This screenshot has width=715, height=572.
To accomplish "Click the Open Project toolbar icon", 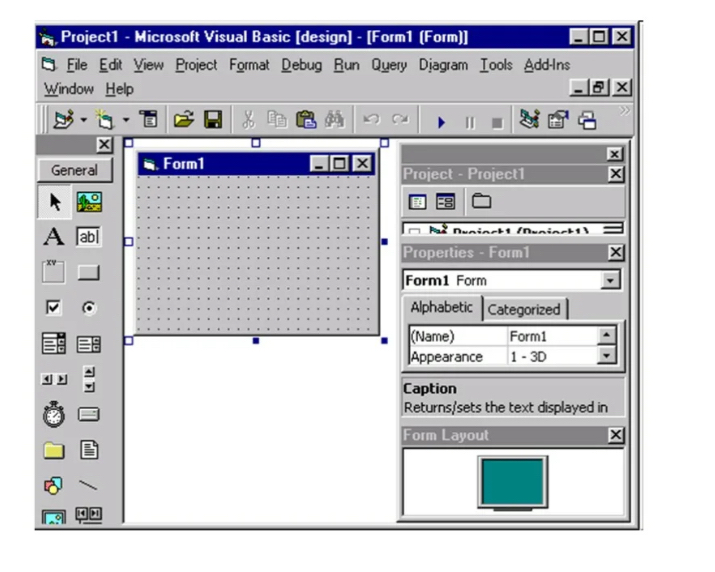I will [184, 120].
